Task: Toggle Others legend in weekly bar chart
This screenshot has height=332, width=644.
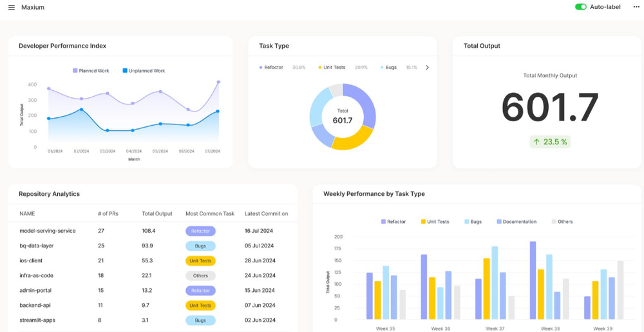Action: (562, 222)
